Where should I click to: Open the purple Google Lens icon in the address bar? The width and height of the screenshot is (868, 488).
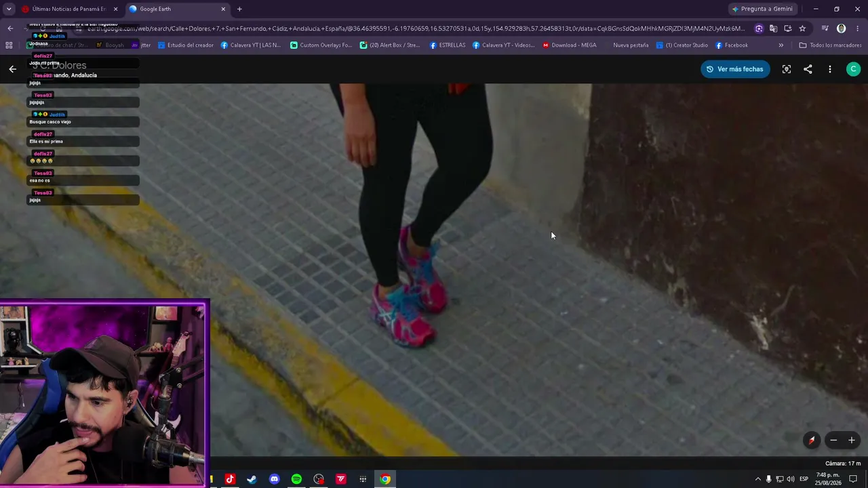coord(759,28)
